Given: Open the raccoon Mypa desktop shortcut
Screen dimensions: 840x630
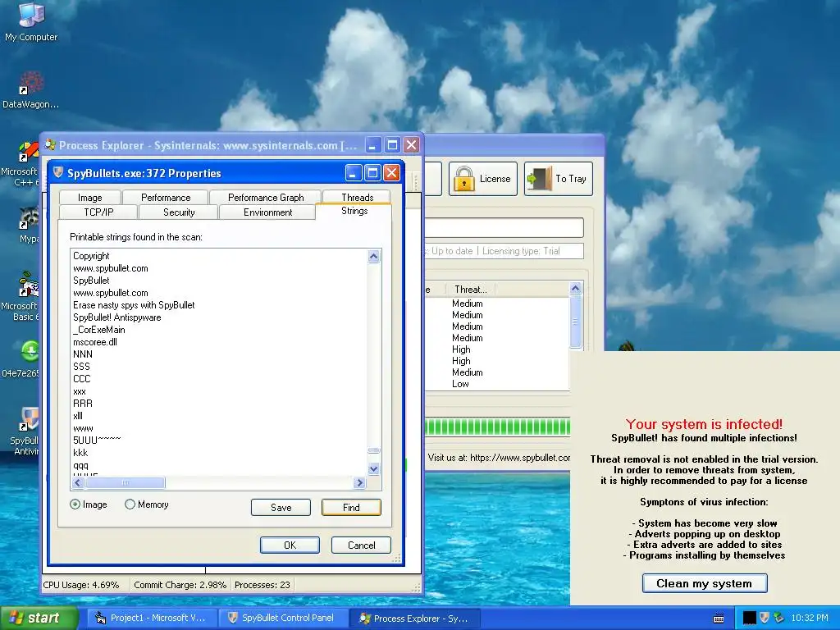Looking at the screenshot, I should 30,225.
